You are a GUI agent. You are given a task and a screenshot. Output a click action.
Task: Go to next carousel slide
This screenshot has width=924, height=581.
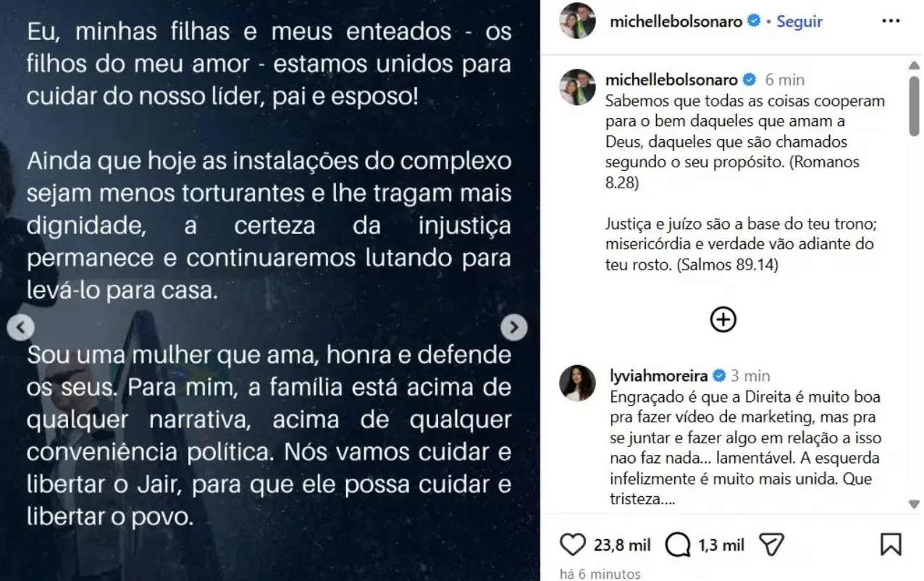point(514,328)
